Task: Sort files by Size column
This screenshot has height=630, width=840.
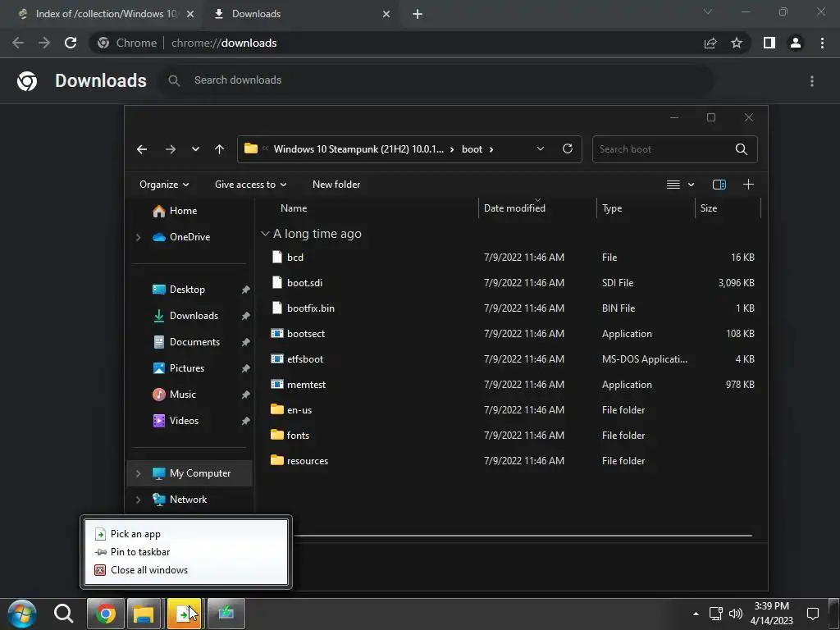Action: pos(708,208)
